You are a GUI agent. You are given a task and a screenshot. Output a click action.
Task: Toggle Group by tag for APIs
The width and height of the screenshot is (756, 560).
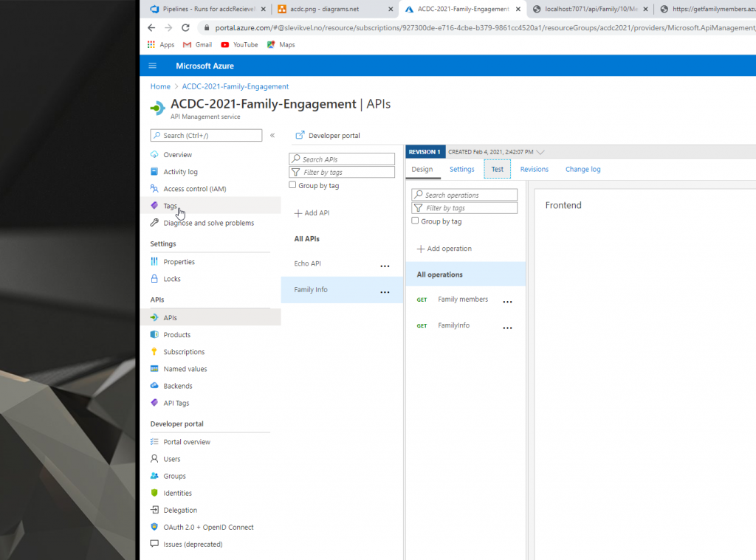[292, 185]
